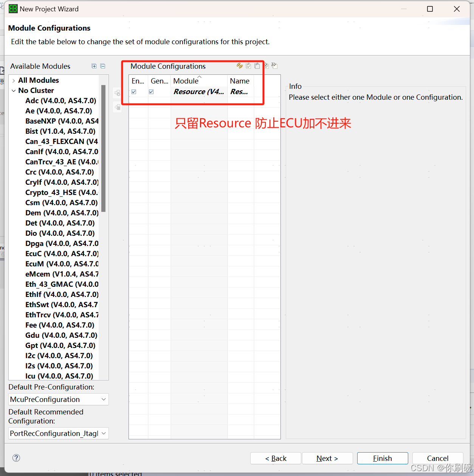The height and width of the screenshot is (476, 474).
Task: Select Gpt (V4.0.0, AS4.7.0) module
Action: (60, 346)
